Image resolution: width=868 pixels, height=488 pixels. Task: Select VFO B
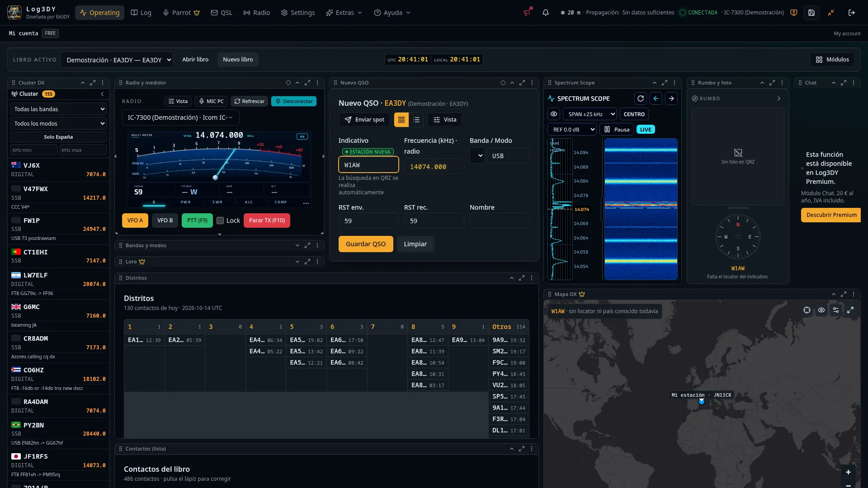tap(165, 221)
